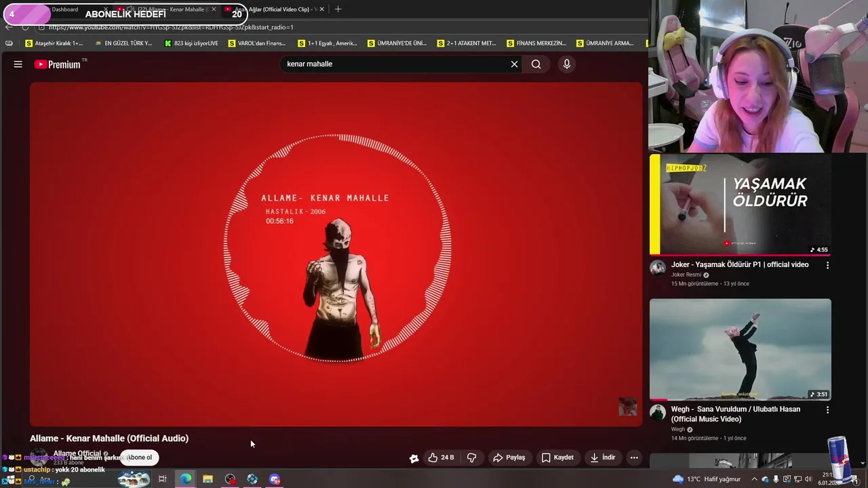Click the browser address bar URL
The image size is (868, 488).
(171, 27)
